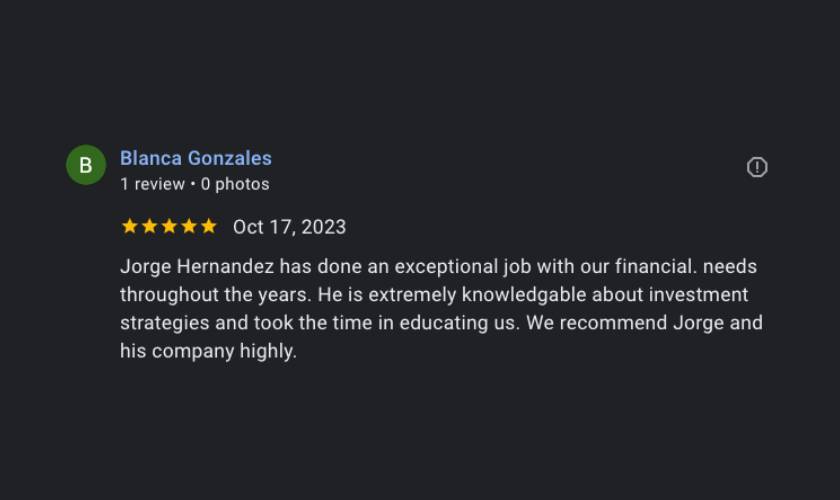Click the Oct 17, 2023 review date

coord(289,227)
